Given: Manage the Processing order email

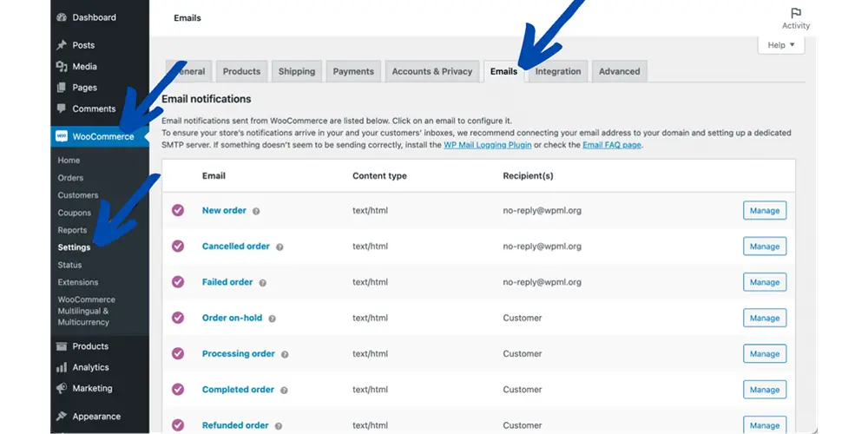Looking at the screenshot, I should point(765,354).
